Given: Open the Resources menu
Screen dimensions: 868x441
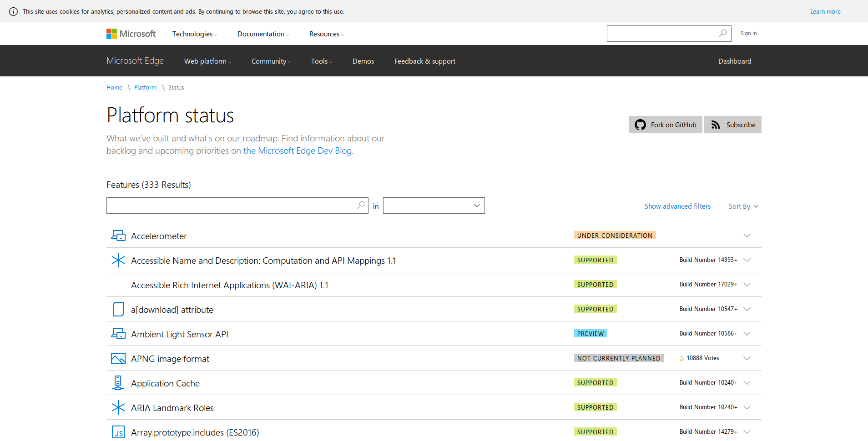Looking at the screenshot, I should pyautogui.click(x=327, y=34).
